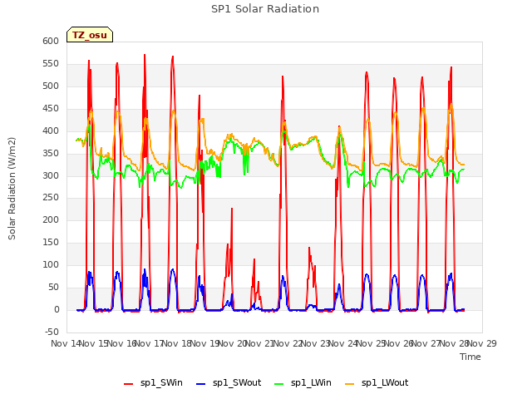Click the green sp1_LWin legend swatch
This screenshot has width=532, height=399.
(x=279, y=384)
